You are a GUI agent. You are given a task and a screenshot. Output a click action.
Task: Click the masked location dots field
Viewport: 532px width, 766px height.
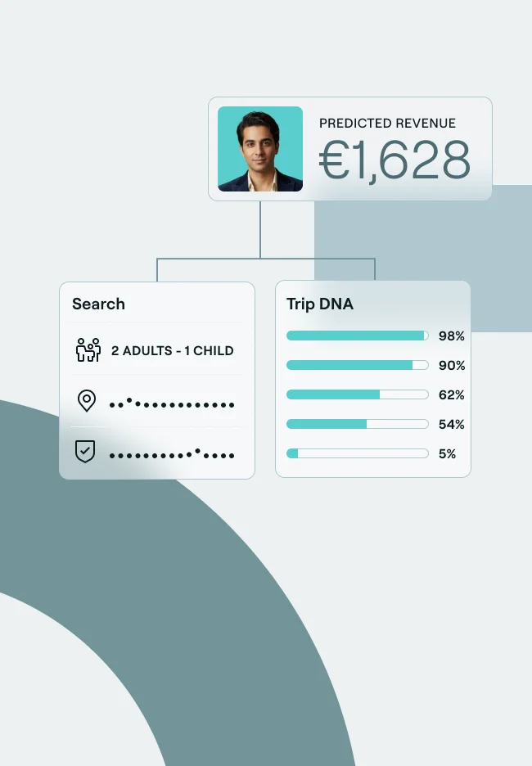tap(172, 403)
